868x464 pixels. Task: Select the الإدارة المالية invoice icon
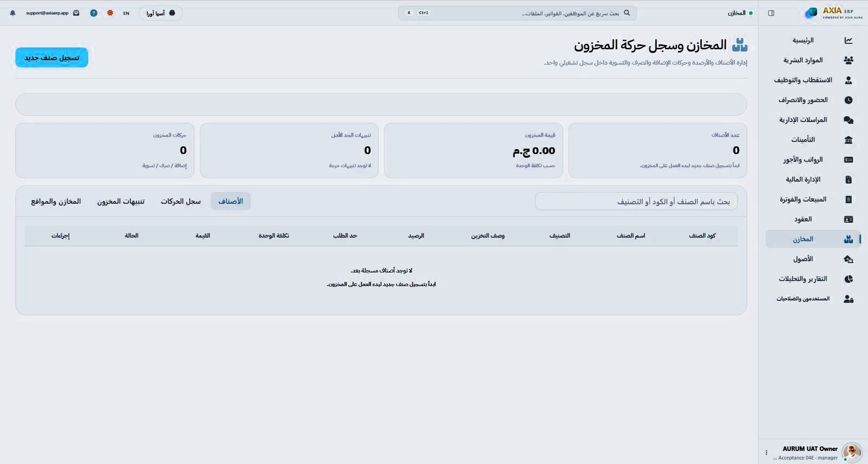point(848,179)
